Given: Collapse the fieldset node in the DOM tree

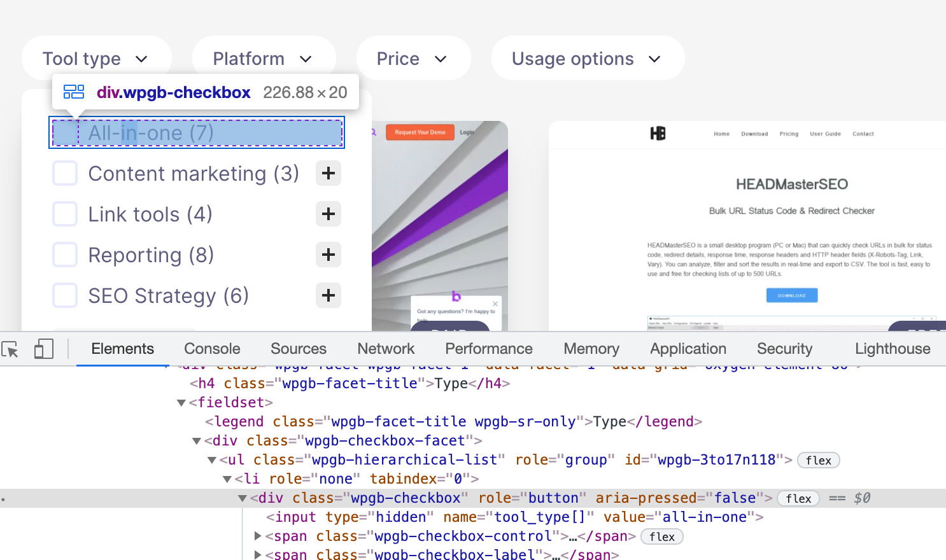Looking at the screenshot, I should (x=181, y=403).
